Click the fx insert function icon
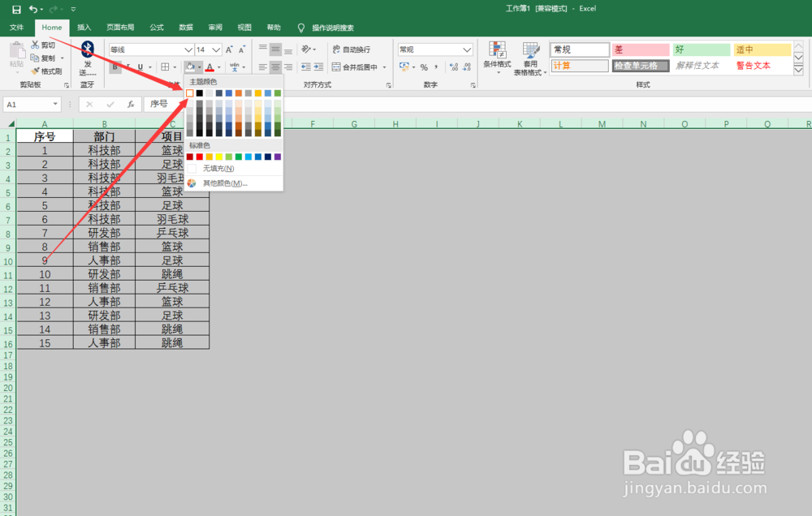This screenshot has width=812, height=516. pos(131,104)
